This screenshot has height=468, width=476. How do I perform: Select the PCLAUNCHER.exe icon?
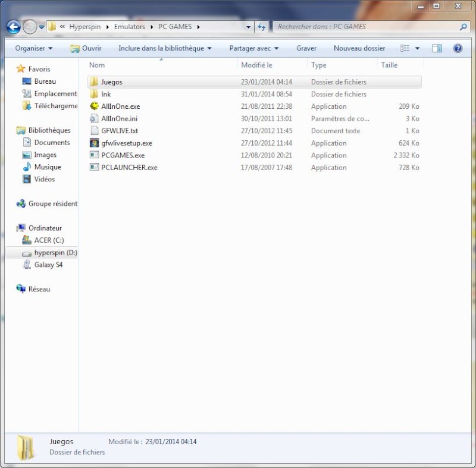[94, 167]
